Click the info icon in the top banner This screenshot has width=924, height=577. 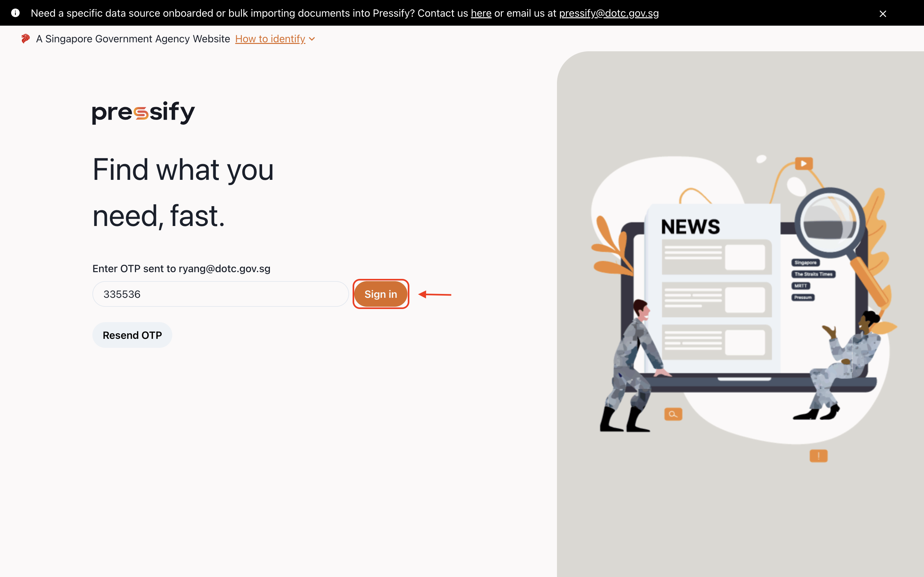click(15, 13)
